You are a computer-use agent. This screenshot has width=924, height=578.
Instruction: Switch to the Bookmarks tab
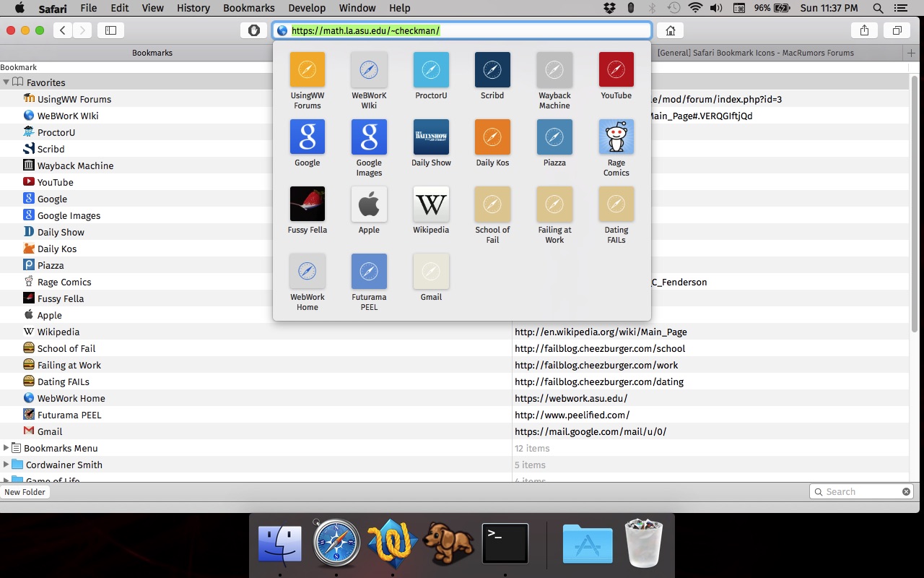(x=152, y=53)
